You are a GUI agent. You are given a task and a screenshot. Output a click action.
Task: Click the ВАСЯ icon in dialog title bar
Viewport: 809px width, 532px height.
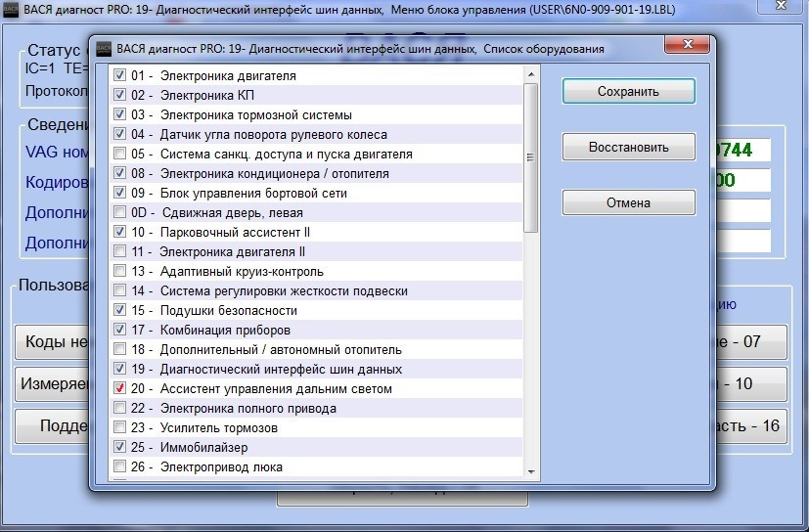click(x=105, y=49)
